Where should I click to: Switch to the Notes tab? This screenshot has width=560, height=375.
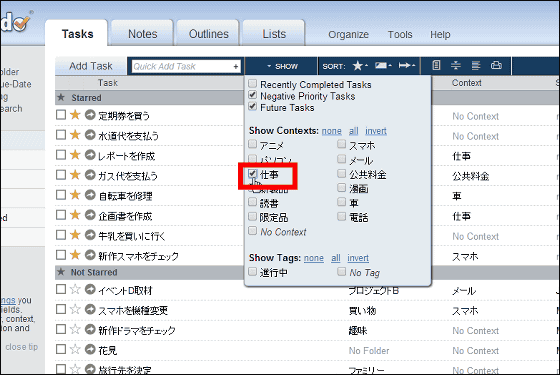[x=142, y=34]
